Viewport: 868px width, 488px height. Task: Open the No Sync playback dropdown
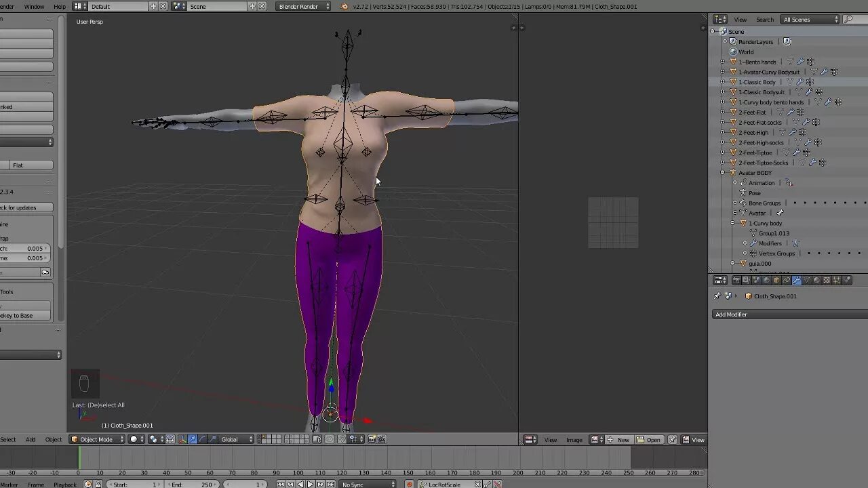368,485
